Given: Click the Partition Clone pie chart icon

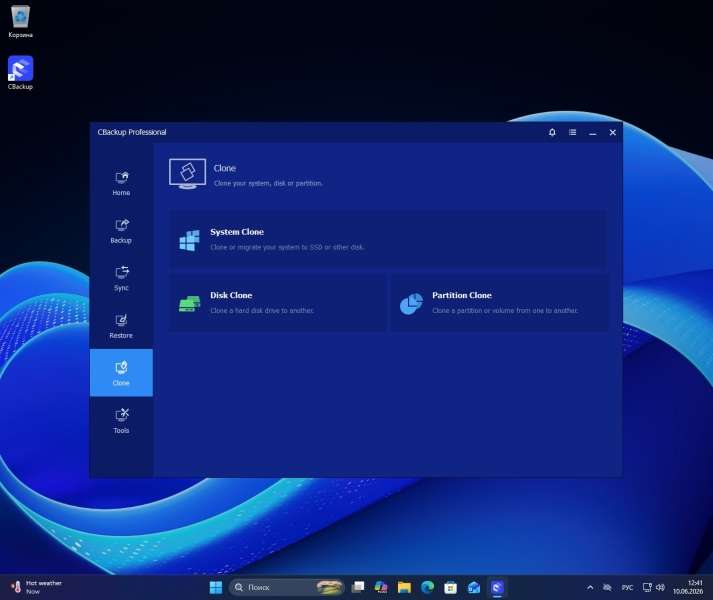Looking at the screenshot, I should tap(411, 303).
